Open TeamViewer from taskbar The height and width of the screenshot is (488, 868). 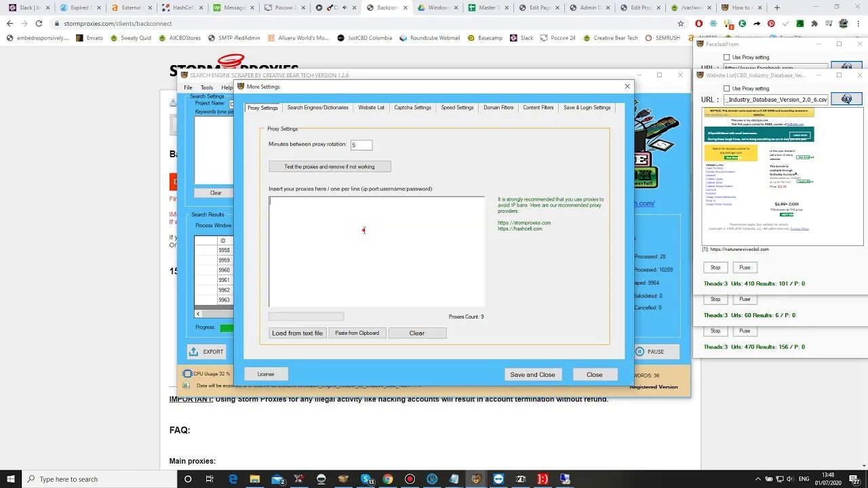[498, 479]
